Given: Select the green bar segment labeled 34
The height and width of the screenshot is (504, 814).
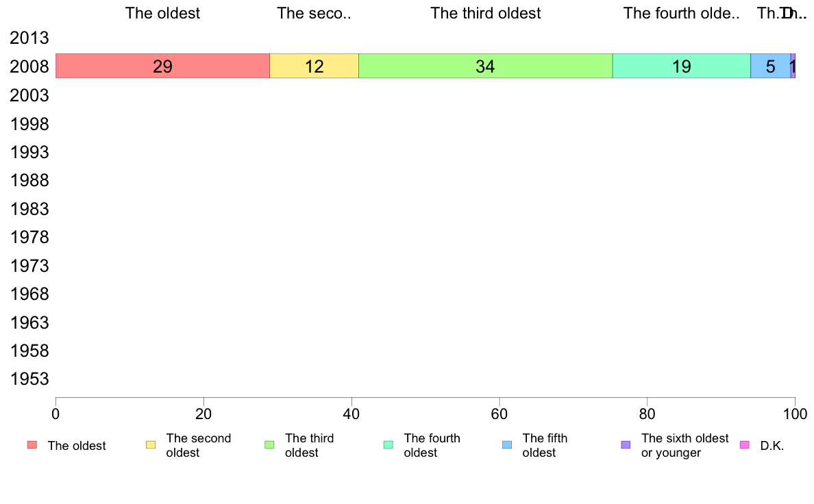Looking at the screenshot, I should pyautogui.click(x=485, y=66).
